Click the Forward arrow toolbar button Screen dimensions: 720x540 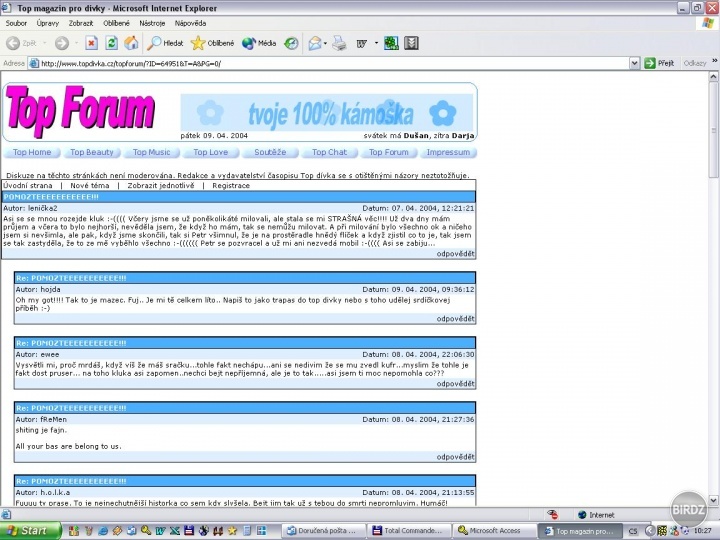[62, 43]
